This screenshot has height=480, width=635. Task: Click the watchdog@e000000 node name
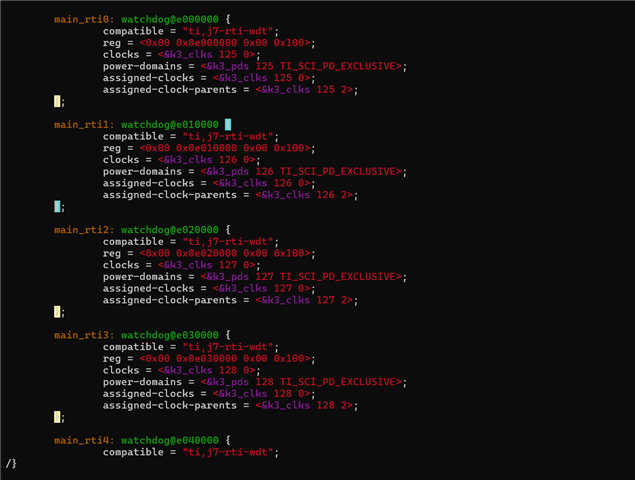click(170, 19)
